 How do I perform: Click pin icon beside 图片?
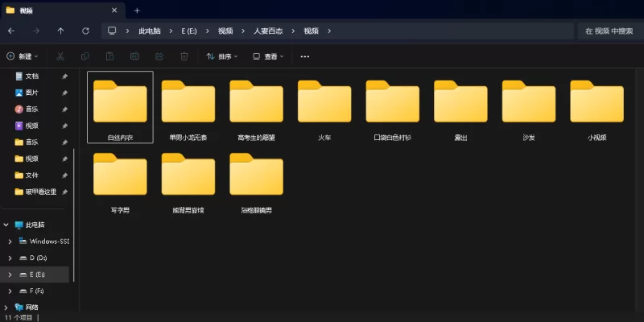pos(64,93)
